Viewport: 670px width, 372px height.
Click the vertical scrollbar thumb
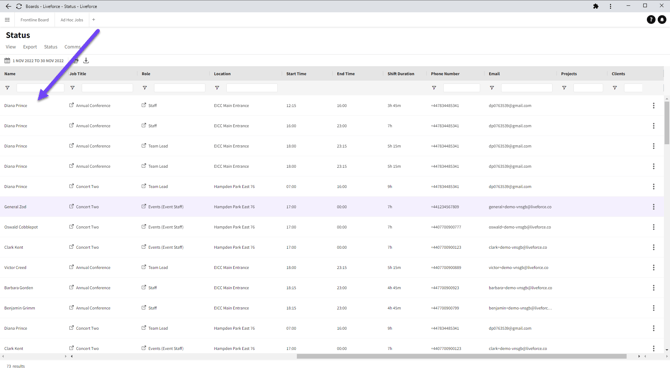click(667, 123)
